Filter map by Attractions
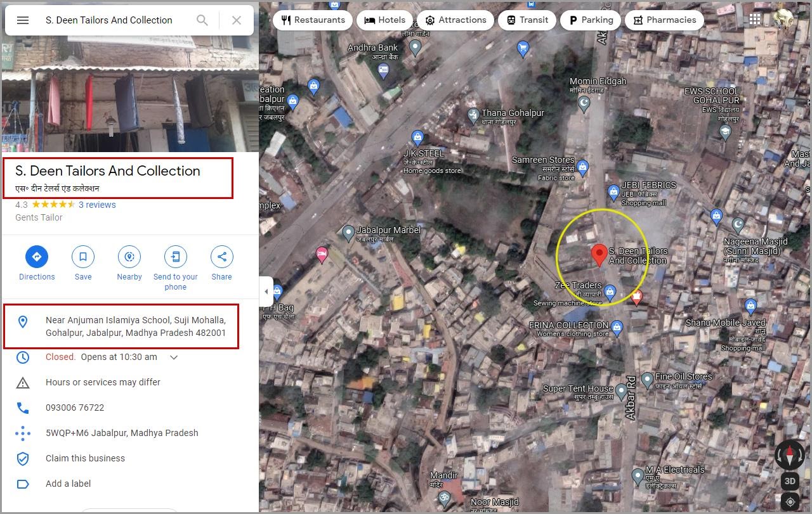This screenshot has height=514, width=812. pyautogui.click(x=455, y=20)
